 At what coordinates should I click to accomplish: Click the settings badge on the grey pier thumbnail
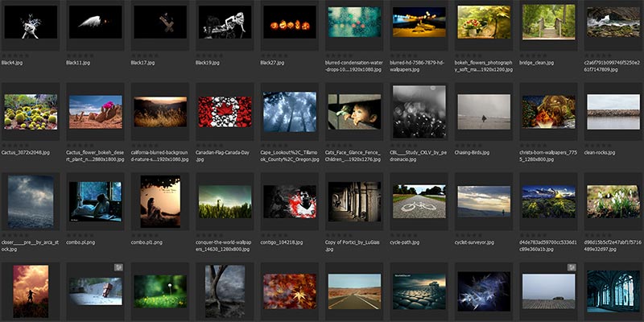pos(572,267)
